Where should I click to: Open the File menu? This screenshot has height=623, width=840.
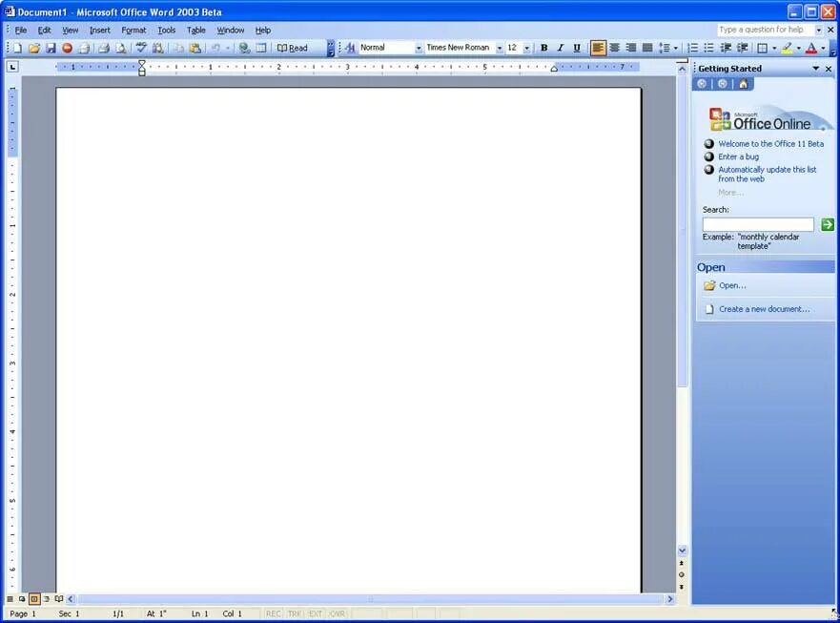(21, 31)
